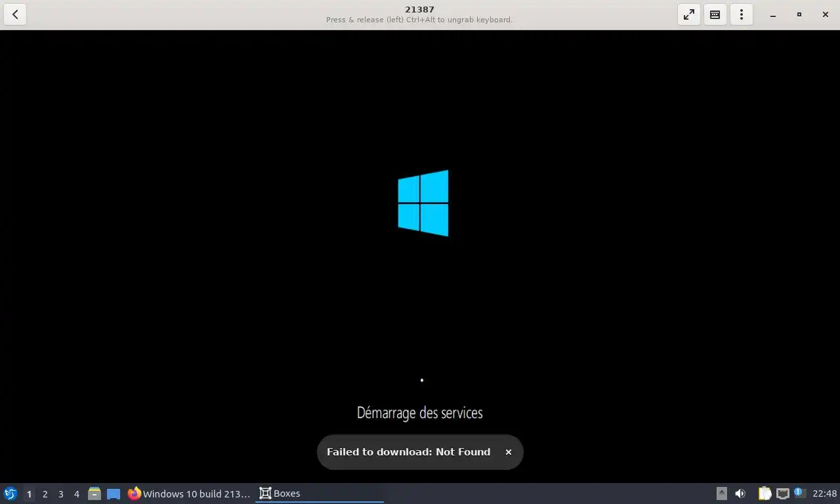
Task: Toggle fullscreen mode for the virtual machine
Action: 689,14
